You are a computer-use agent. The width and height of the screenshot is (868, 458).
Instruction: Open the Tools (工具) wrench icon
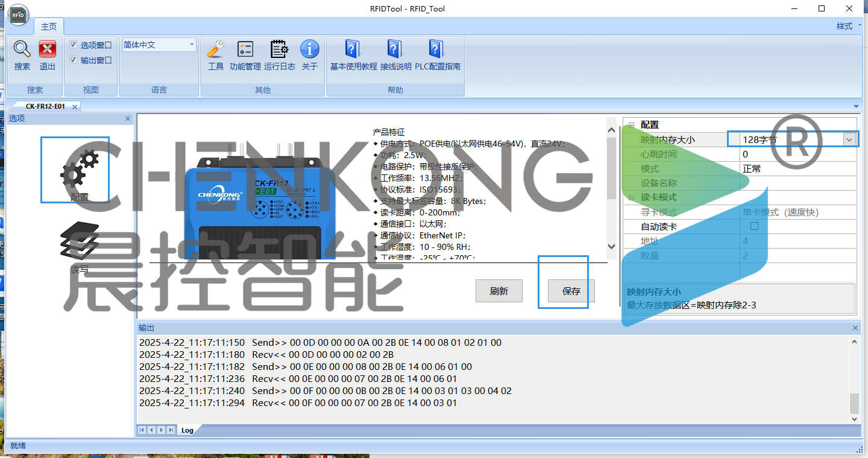(x=216, y=49)
